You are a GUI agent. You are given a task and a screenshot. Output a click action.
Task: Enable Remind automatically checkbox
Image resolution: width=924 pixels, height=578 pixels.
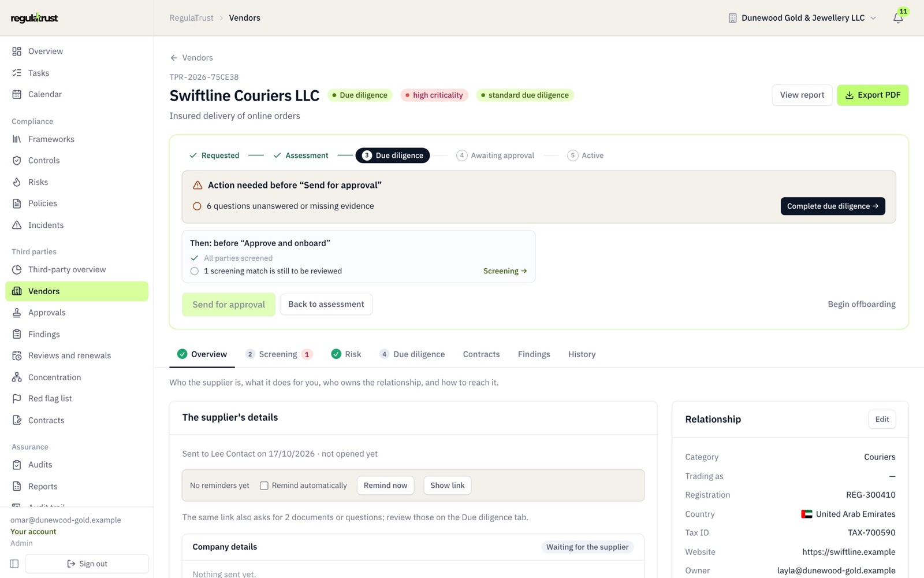(x=264, y=486)
